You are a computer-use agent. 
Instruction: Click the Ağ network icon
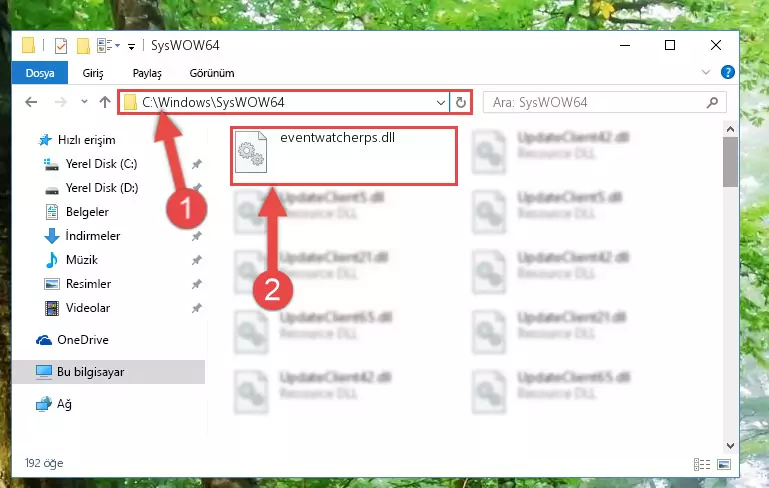pos(44,404)
